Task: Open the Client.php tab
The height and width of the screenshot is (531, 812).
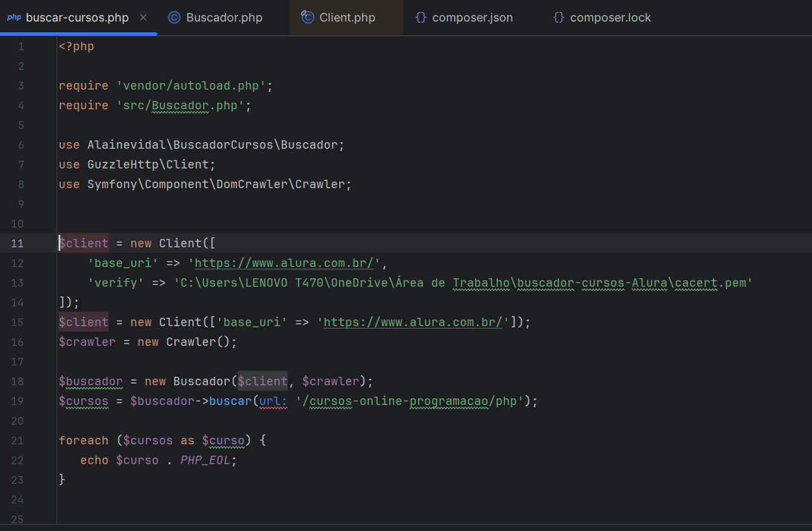Action: tap(347, 17)
